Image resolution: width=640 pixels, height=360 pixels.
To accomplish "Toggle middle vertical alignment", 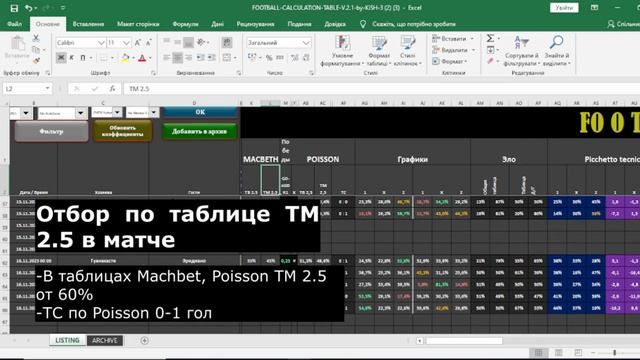I will [x=178, y=42].
